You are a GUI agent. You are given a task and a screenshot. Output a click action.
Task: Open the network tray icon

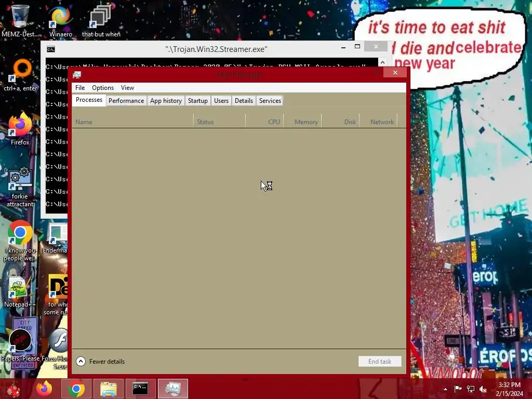pyautogui.click(x=471, y=389)
